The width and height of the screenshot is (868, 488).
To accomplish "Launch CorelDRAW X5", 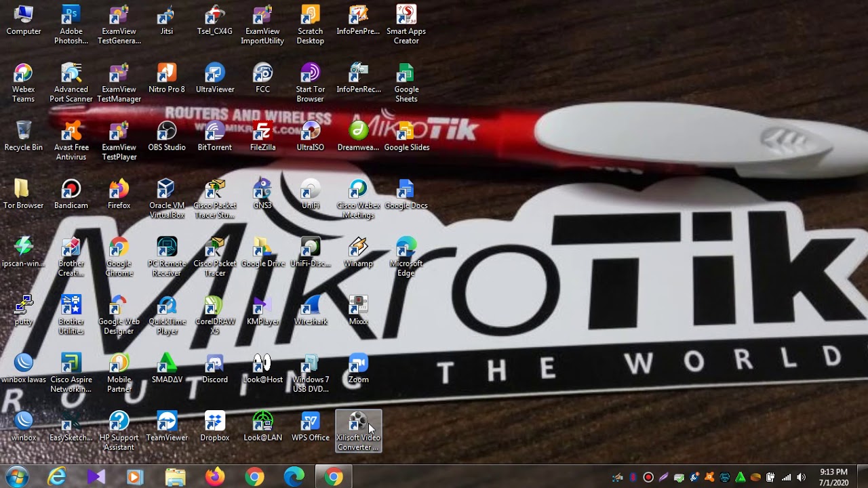I will pos(215,314).
